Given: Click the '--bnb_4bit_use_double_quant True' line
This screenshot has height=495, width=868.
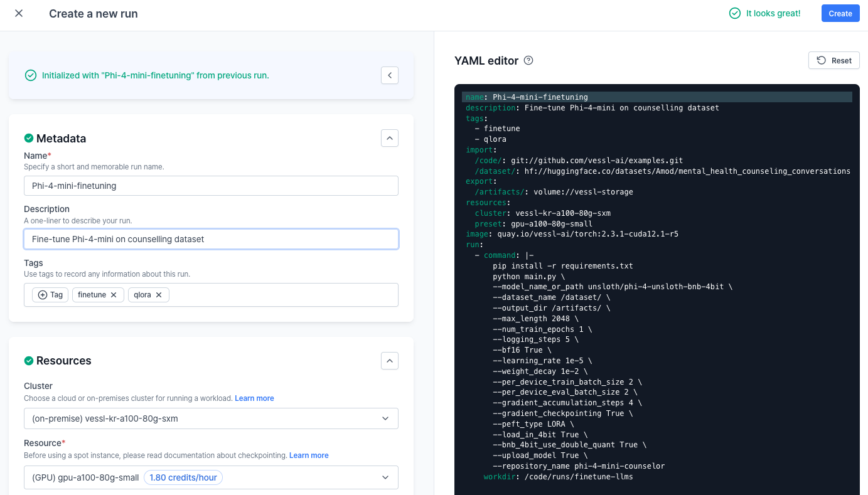Looking at the screenshot, I should tap(569, 445).
